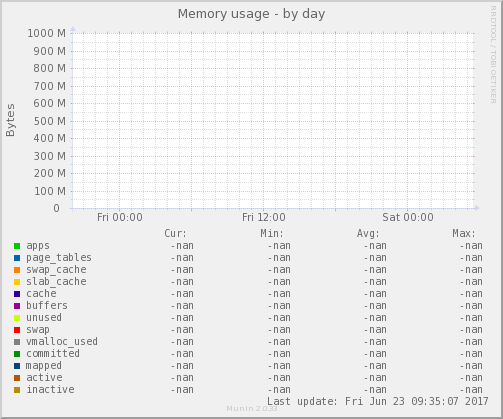This screenshot has height=419, width=503.
Task: Select the 'mapped' legend label
Action: point(44,366)
